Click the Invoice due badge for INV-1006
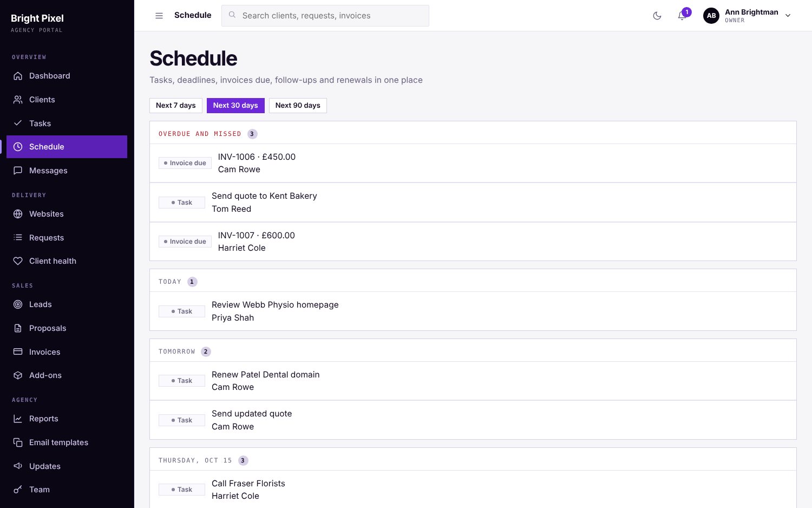 point(185,163)
